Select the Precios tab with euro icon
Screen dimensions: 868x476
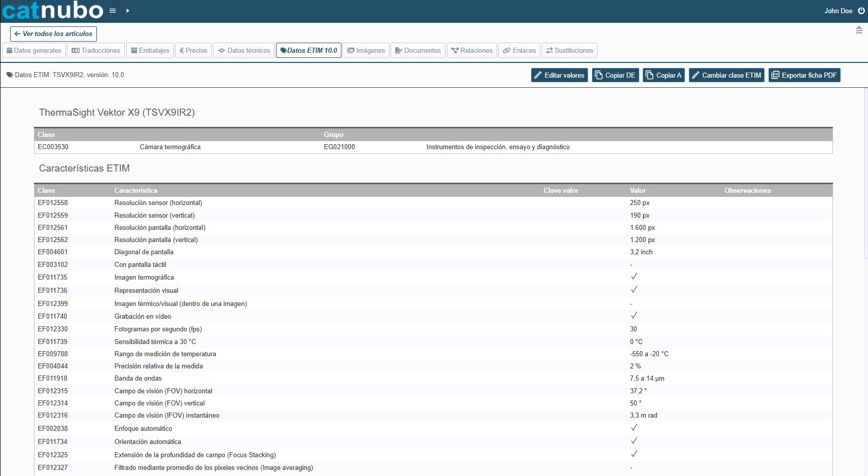pos(193,51)
